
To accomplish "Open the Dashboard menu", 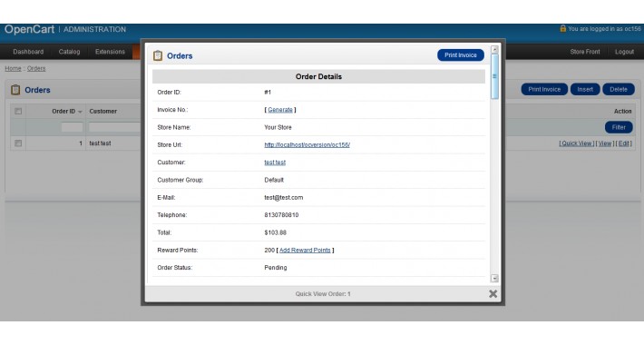I will coord(28,52).
